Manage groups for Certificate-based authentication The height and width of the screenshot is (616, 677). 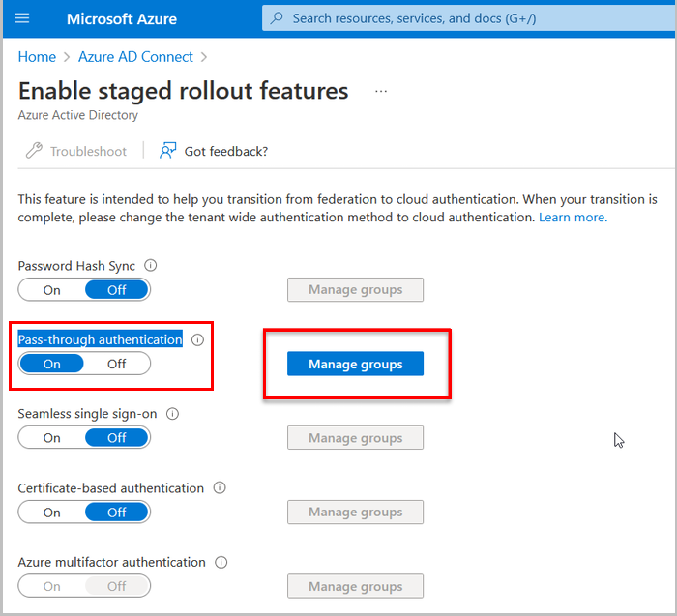[355, 512]
